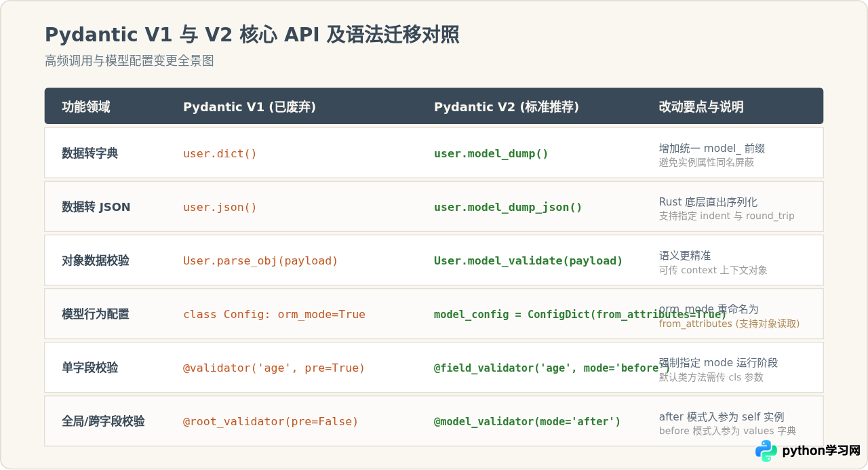The height and width of the screenshot is (470, 868).
Task: Click the subtitle '高频调用与模型配置变更全景图'
Action: point(130,61)
